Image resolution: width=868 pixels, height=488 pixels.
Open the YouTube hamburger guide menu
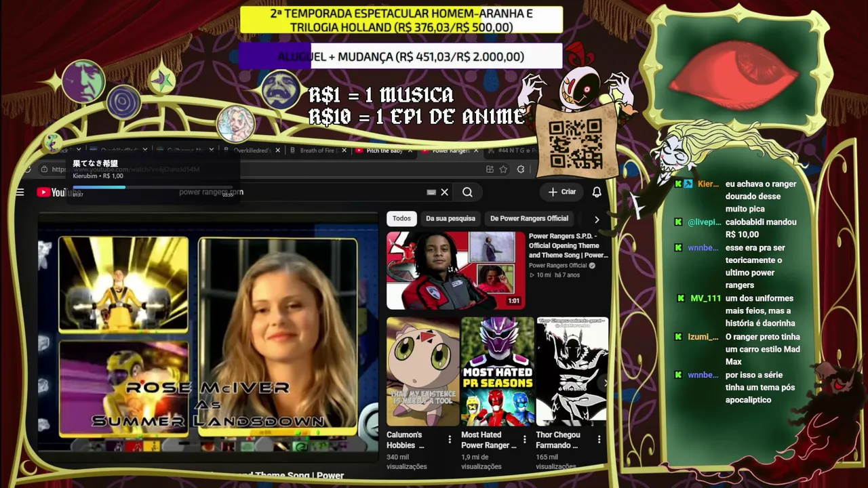[20, 192]
